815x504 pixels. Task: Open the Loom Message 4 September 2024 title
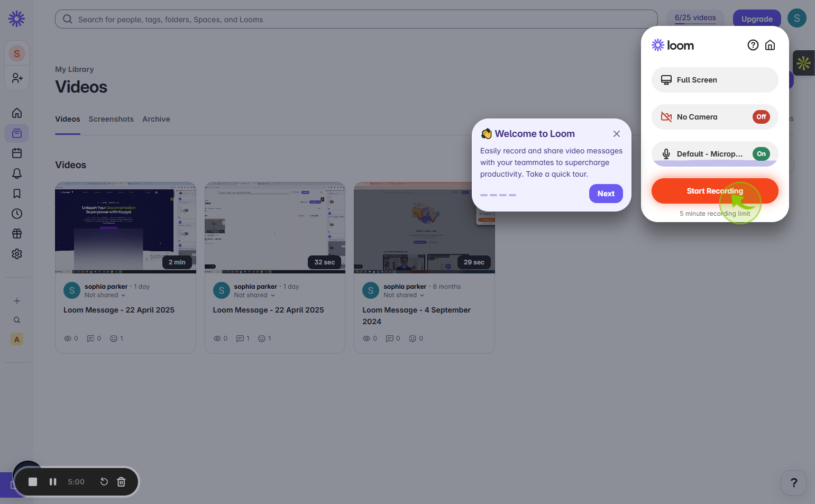[416, 316]
